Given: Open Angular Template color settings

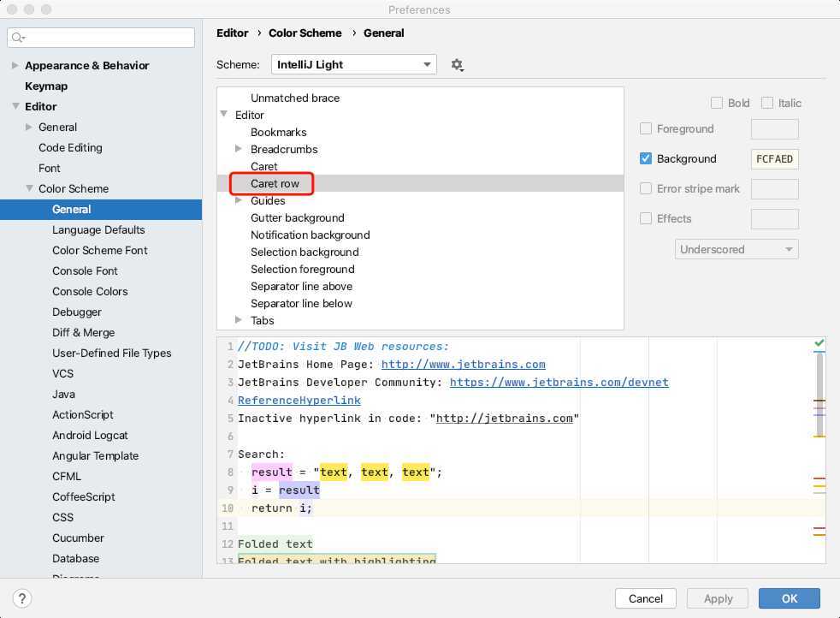Looking at the screenshot, I should pos(95,455).
